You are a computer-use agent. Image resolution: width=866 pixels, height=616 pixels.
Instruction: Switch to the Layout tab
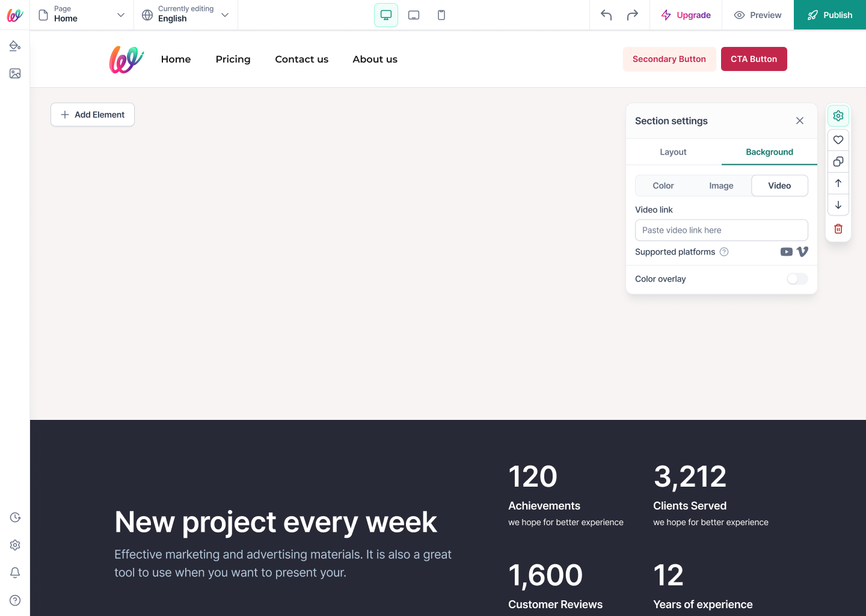[x=673, y=152]
